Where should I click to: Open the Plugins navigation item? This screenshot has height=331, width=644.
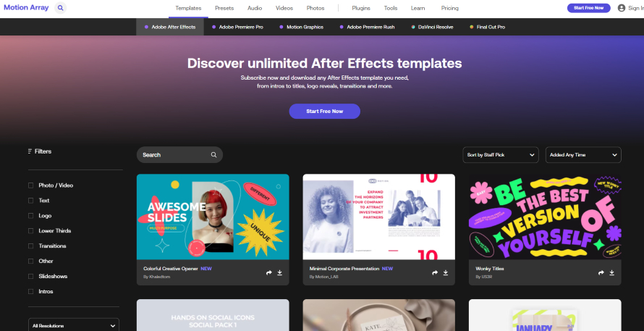pos(361,8)
